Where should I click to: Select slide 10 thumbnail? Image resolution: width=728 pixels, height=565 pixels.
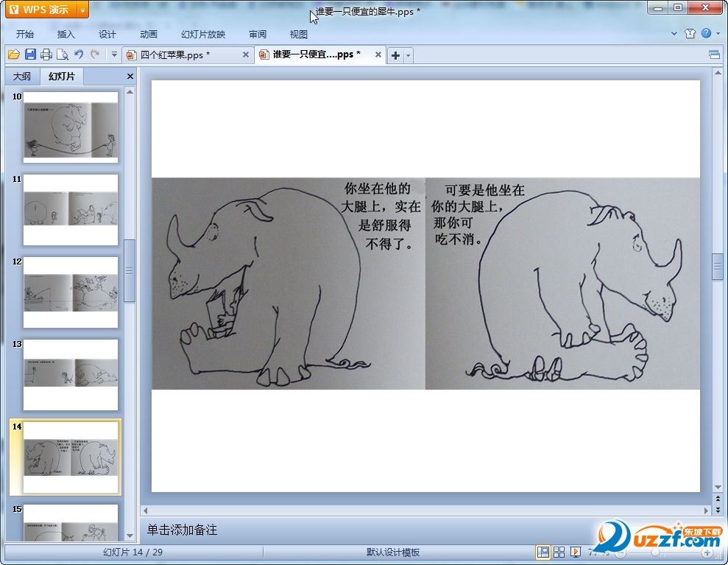pyautogui.click(x=71, y=127)
